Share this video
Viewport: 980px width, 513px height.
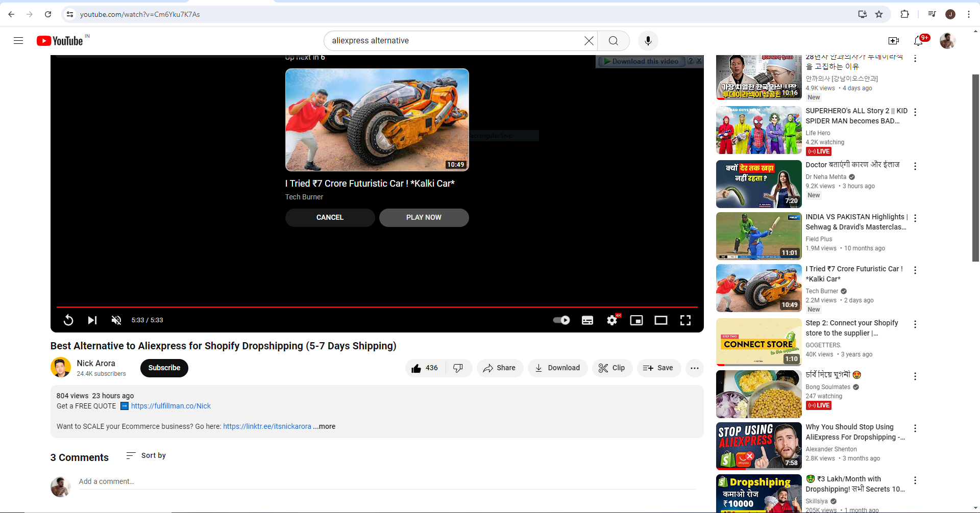(500, 368)
